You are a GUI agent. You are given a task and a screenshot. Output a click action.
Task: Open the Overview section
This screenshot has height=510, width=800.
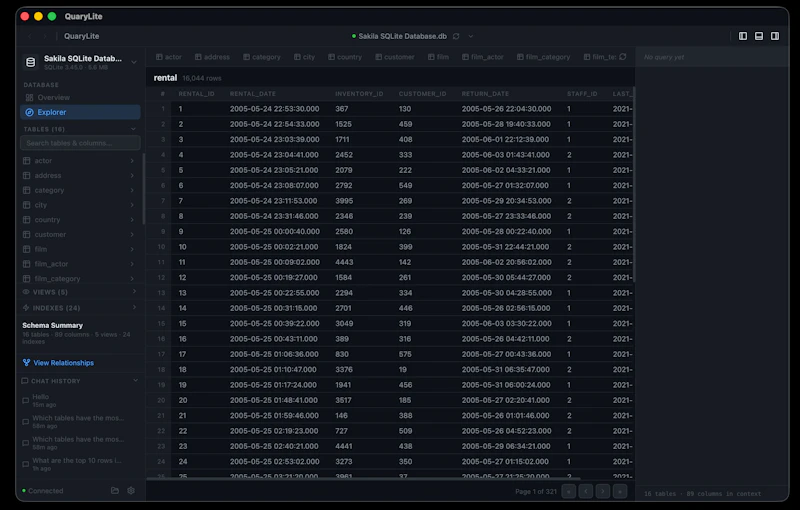[80, 97]
